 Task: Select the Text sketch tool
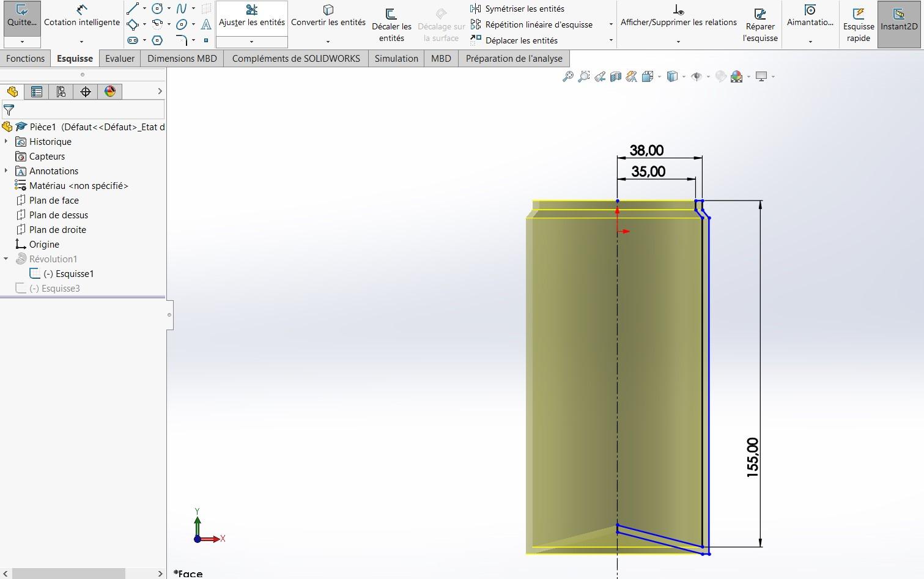[x=206, y=24]
